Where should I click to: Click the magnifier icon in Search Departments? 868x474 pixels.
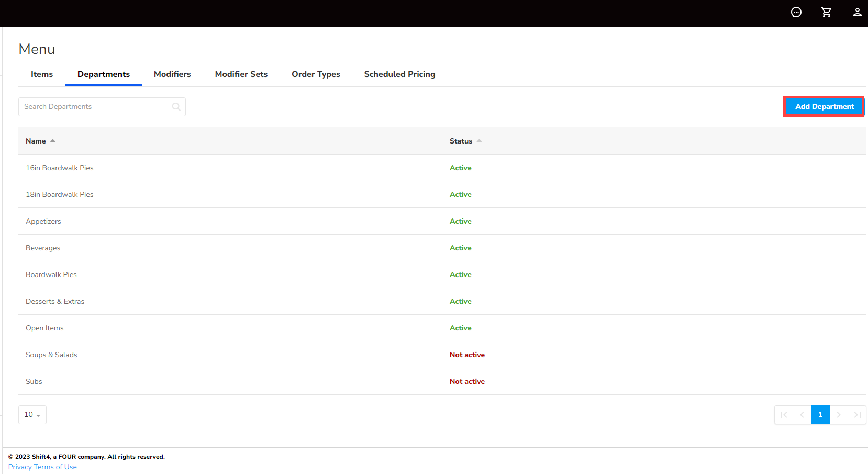(x=176, y=107)
